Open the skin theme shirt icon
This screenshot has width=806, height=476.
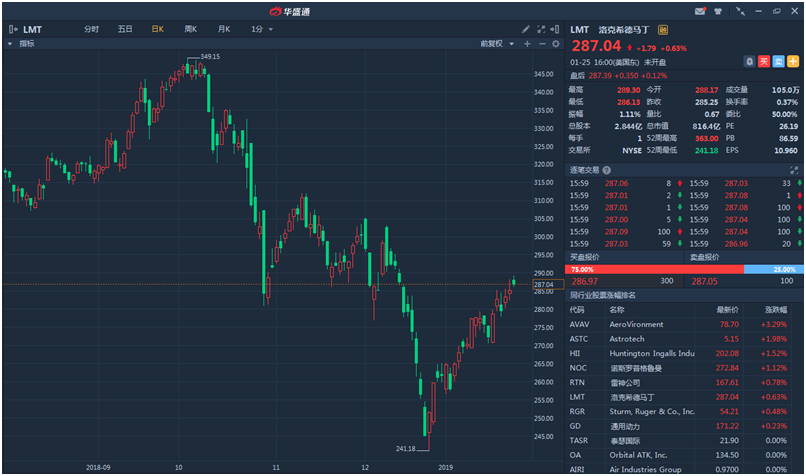[718, 11]
